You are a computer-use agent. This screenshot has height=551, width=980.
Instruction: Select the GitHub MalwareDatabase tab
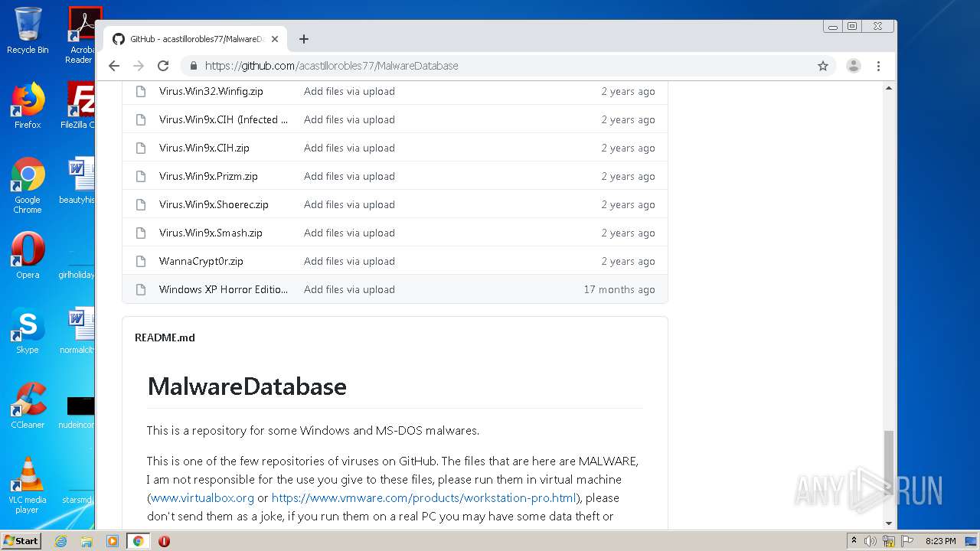pyautogui.click(x=194, y=39)
